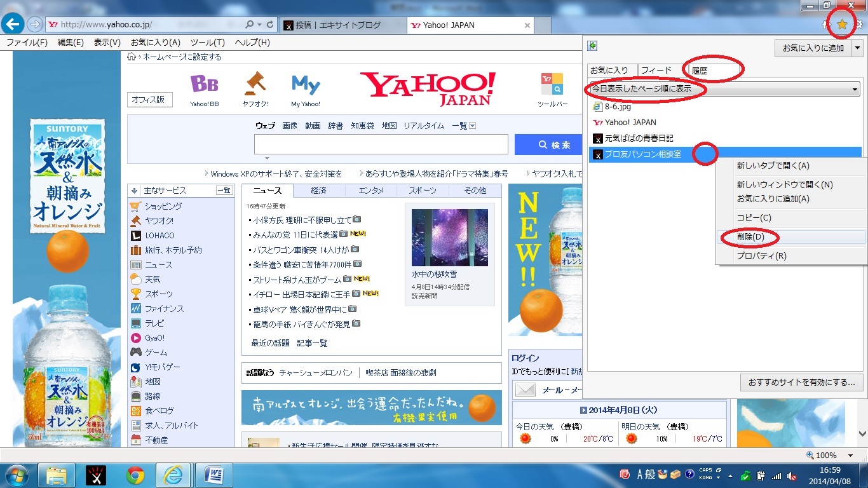The height and width of the screenshot is (488, 868).
Task: Click the 小保方氏 理研に不服申し立て headline
Action: tap(302, 220)
